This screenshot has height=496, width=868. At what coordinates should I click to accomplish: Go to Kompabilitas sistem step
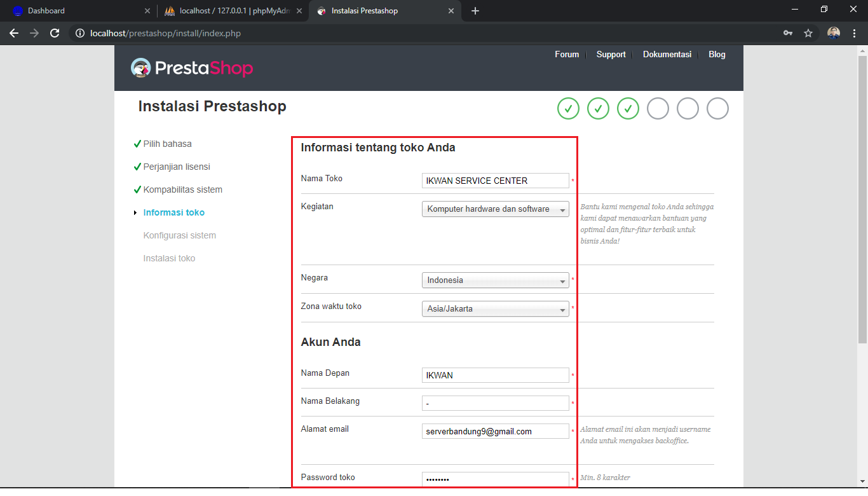click(183, 189)
